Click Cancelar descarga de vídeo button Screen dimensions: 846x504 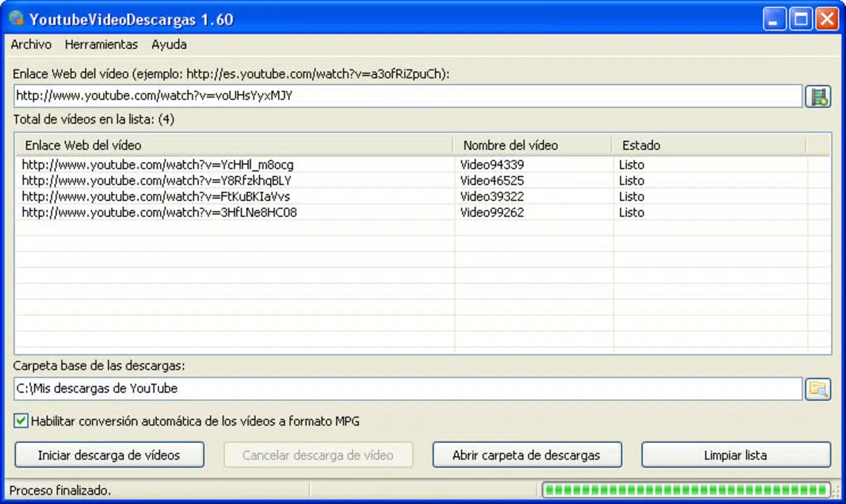coord(318,455)
